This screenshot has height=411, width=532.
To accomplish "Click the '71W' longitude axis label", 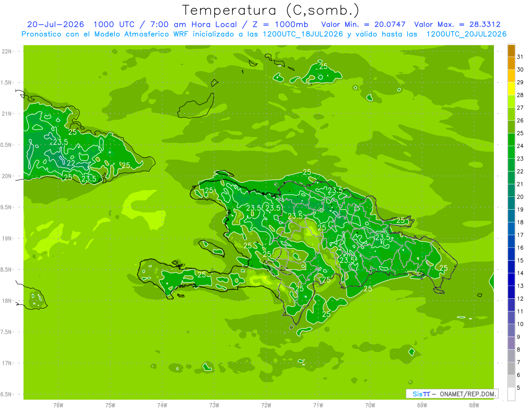I will [318, 405].
